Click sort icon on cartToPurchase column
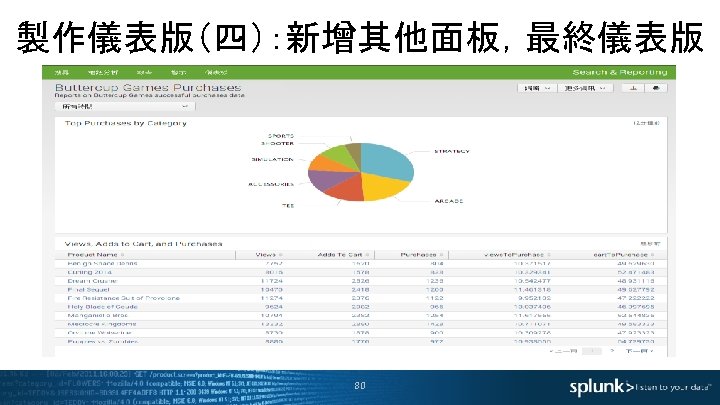 pos(652,255)
